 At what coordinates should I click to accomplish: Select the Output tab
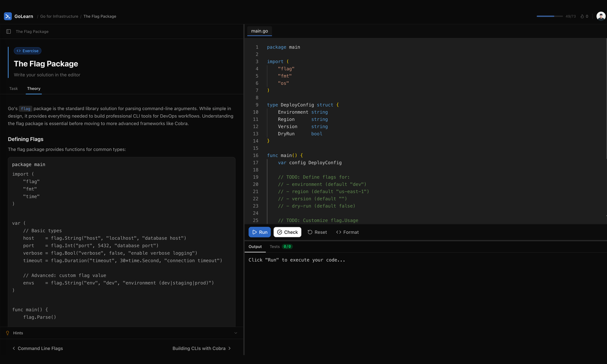[255, 247]
